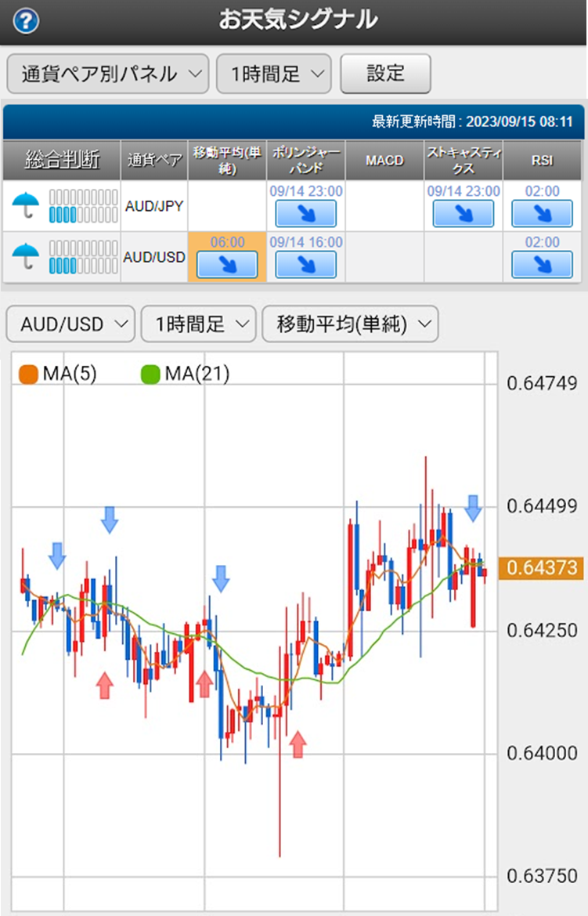
Task: Click the RSI column header
Action: [x=543, y=160]
